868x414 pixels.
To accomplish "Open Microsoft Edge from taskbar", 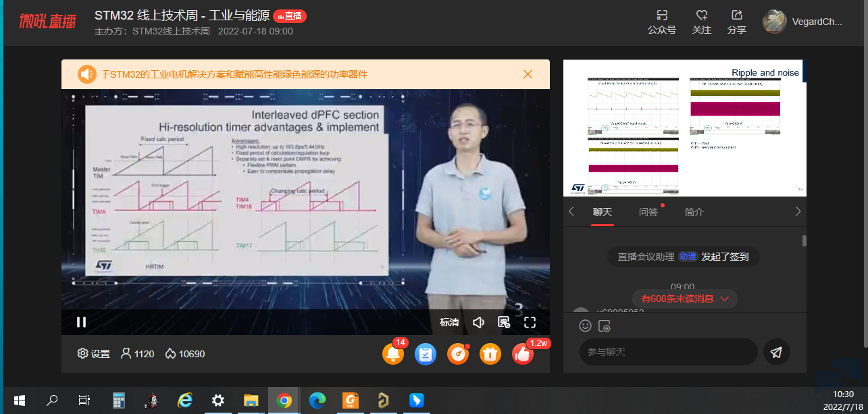I will pyautogui.click(x=317, y=400).
